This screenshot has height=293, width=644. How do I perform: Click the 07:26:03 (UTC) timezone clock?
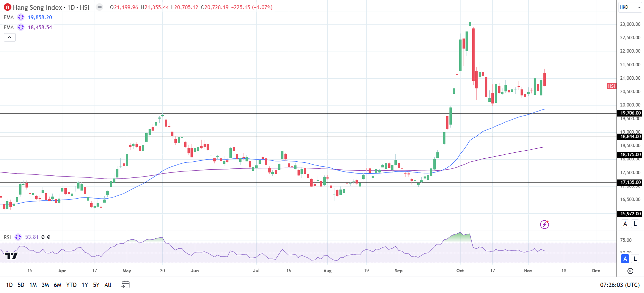pos(620,285)
